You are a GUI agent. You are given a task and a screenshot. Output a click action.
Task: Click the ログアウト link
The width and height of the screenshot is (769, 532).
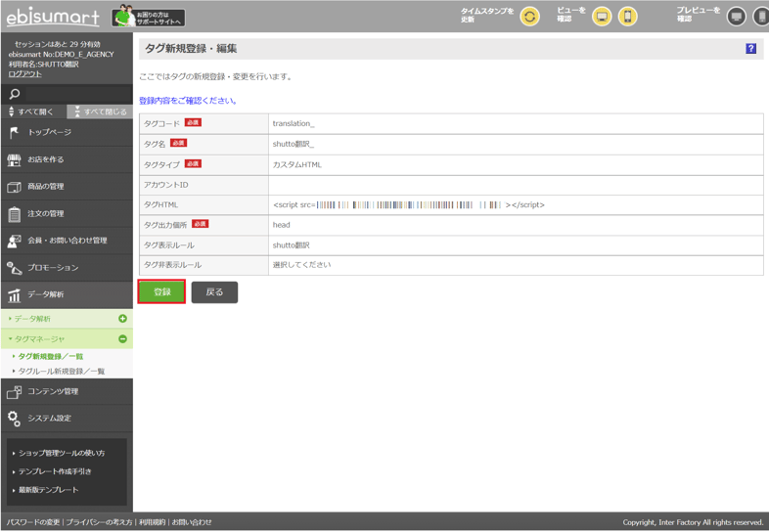(x=24, y=74)
